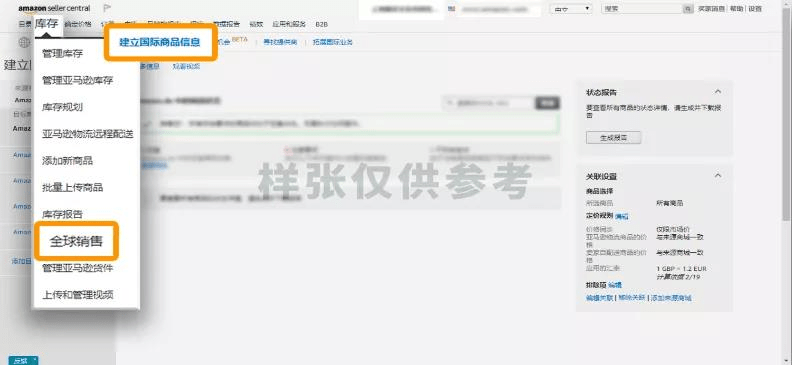This screenshot has height=365, width=792.
Task: Click the 1 GBP = 1.2 EUR rate text
Action: [x=681, y=269]
